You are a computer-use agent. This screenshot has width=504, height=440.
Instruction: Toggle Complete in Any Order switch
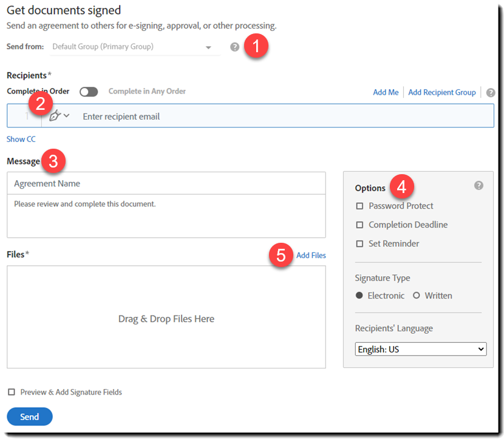(x=89, y=91)
